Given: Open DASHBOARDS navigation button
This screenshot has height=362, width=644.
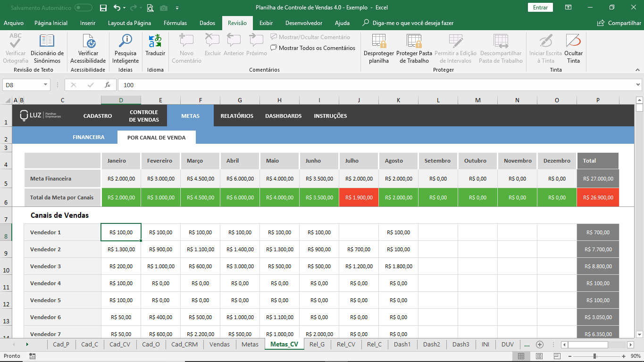Looking at the screenshot, I should pyautogui.click(x=283, y=115).
